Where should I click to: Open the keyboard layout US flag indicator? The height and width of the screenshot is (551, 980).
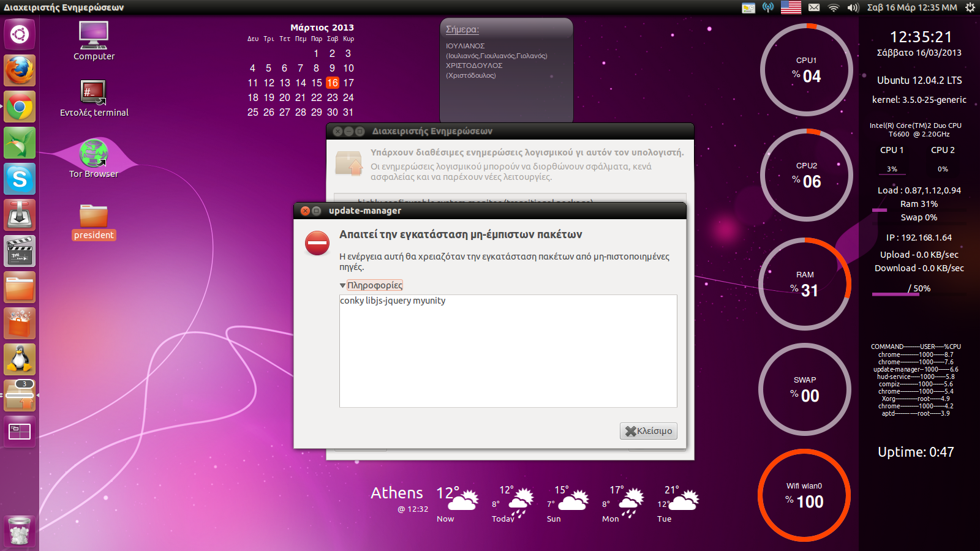coord(790,7)
